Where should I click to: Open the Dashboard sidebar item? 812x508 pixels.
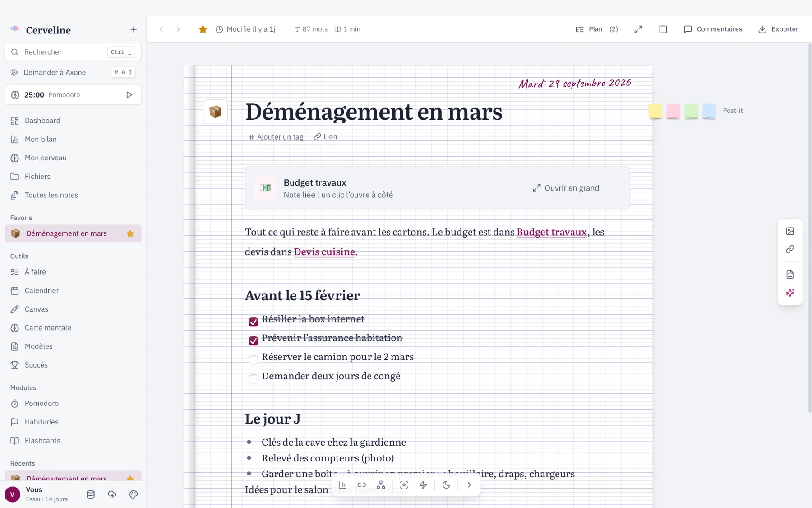(x=73, y=121)
